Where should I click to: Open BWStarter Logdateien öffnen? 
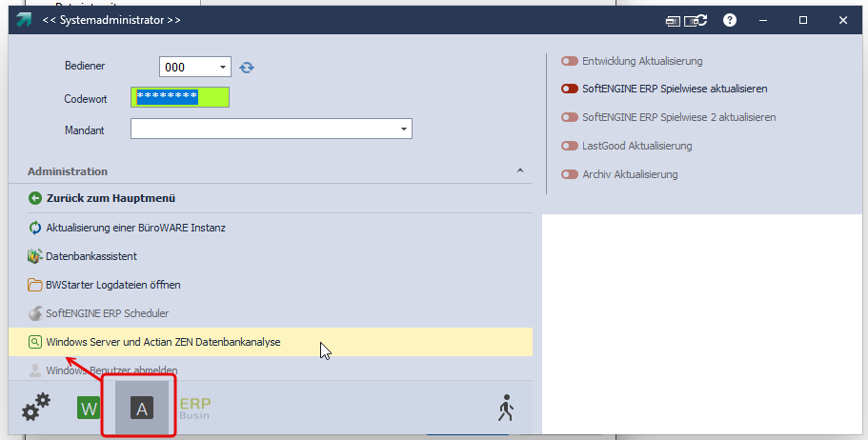coord(113,285)
